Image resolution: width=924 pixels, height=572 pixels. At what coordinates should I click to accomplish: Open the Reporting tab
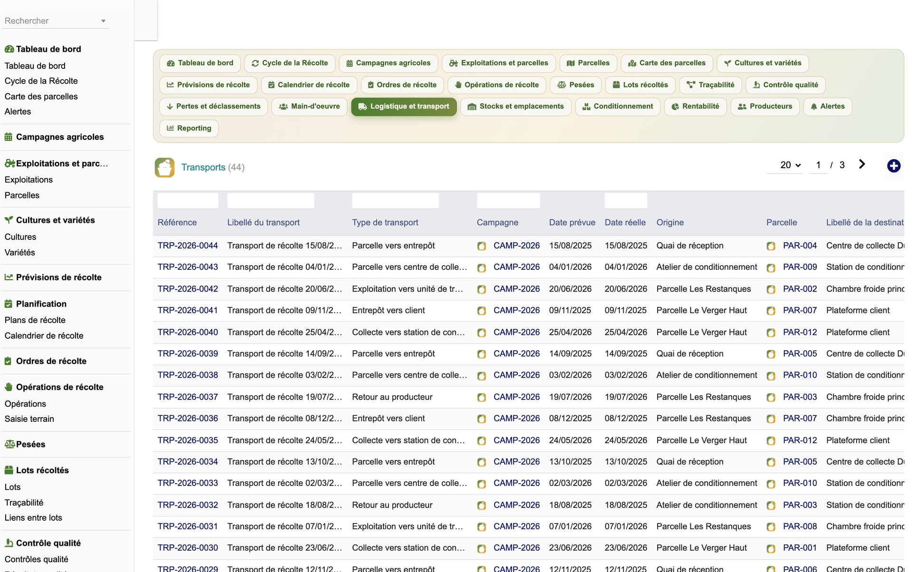189,128
